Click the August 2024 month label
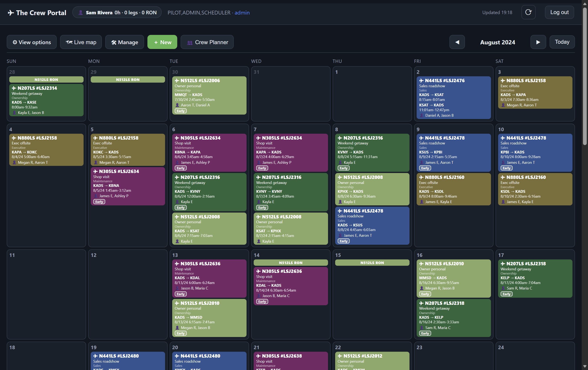This screenshot has width=588, height=370. coord(497,42)
